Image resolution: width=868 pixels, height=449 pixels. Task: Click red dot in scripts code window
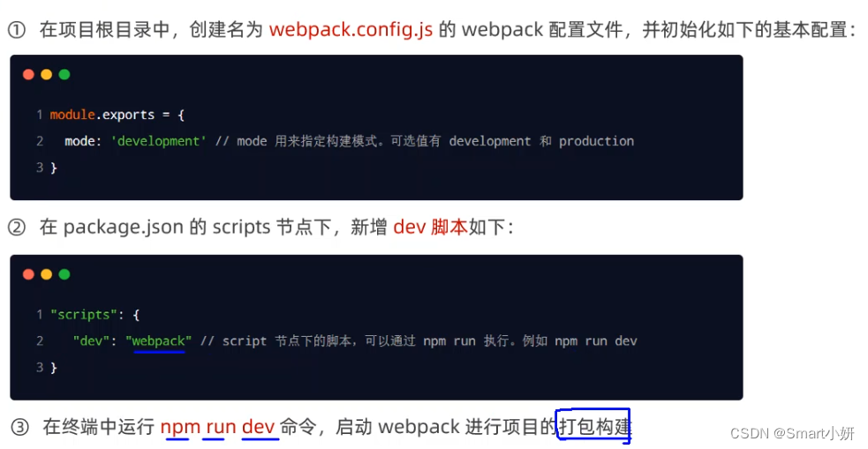[x=29, y=274]
